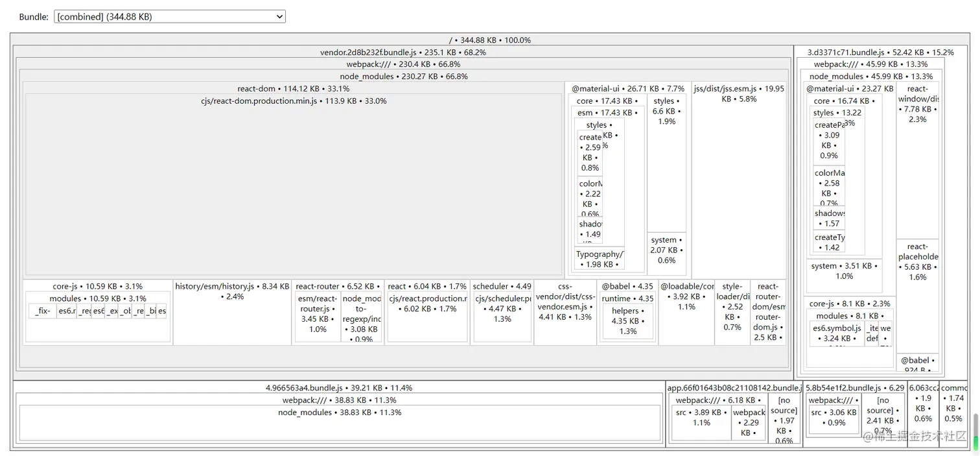The height and width of the screenshot is (456, 980).
Task: Click the page's vertical scrollbar thumb
Action: coord(976,432)
